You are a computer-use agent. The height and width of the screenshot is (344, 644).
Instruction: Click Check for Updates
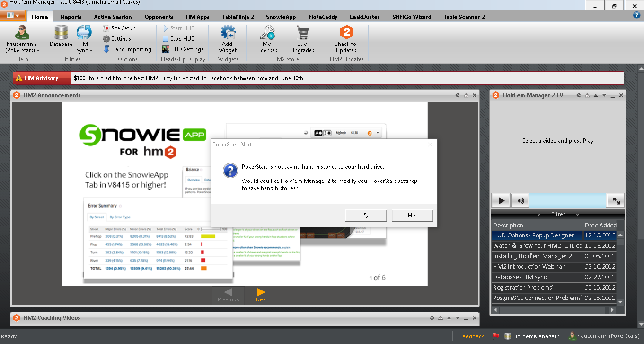tap(346, 39)
